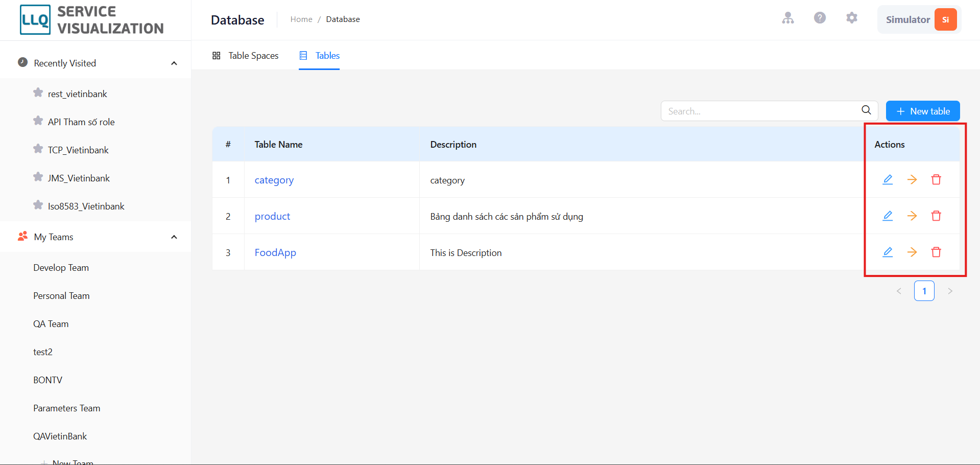Select QAVietinBank team in sidebar
980x465 pixels.
[x=60, y=436]
